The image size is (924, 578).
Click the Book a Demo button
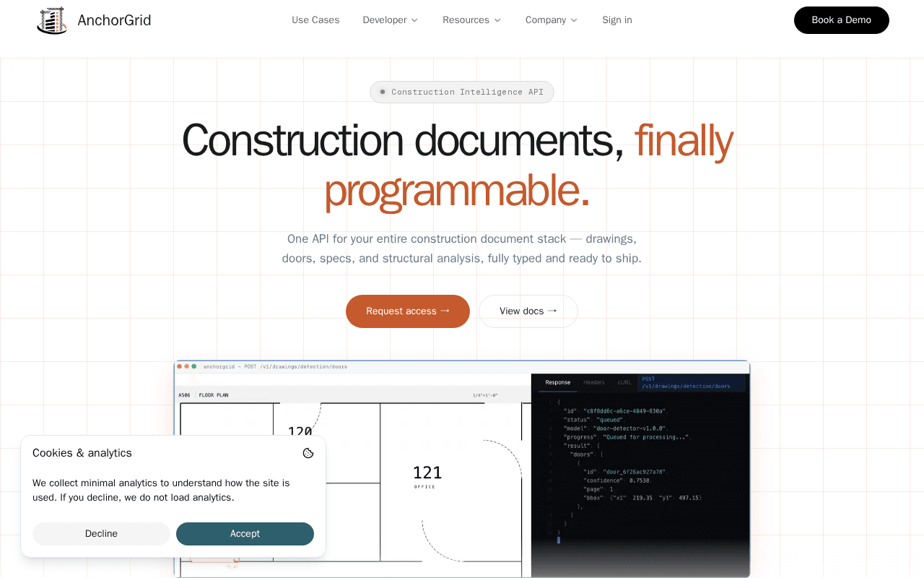842,20
